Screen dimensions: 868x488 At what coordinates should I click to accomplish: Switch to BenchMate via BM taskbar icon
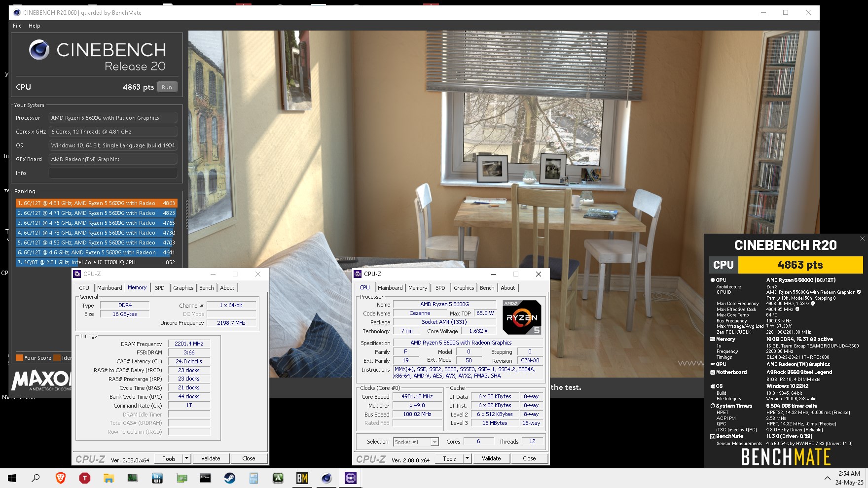coord(302,478)
